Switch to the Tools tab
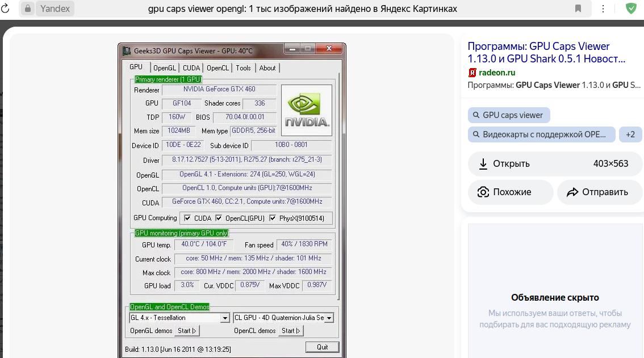The height and width of the screenshot is (358, 644). pos(243,68)
